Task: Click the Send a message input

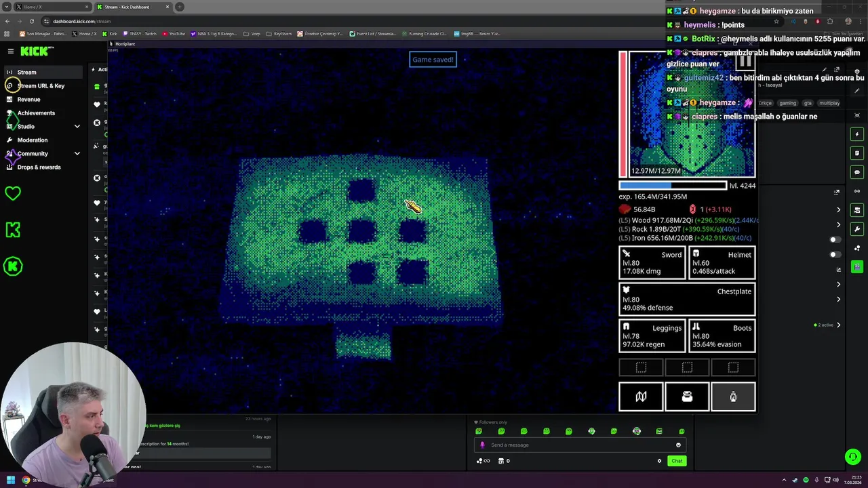Action: (x=580, y=445)
